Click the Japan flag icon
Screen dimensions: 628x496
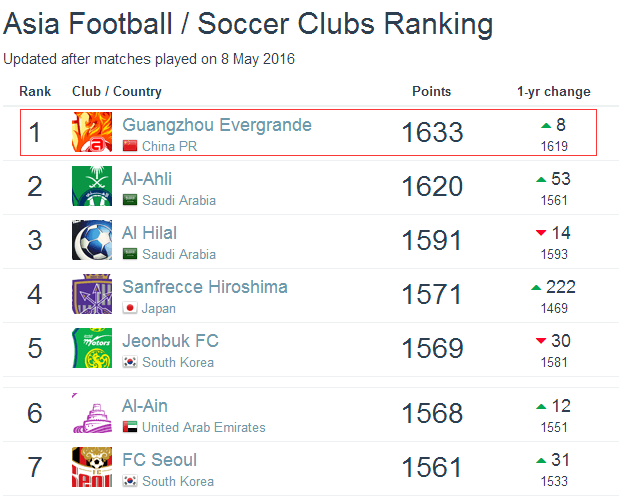click(x=130, y=308)
